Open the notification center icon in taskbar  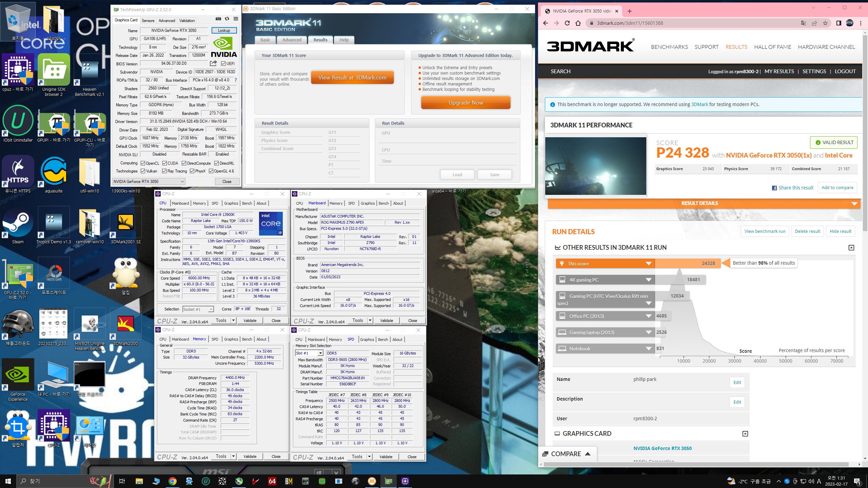857,481
